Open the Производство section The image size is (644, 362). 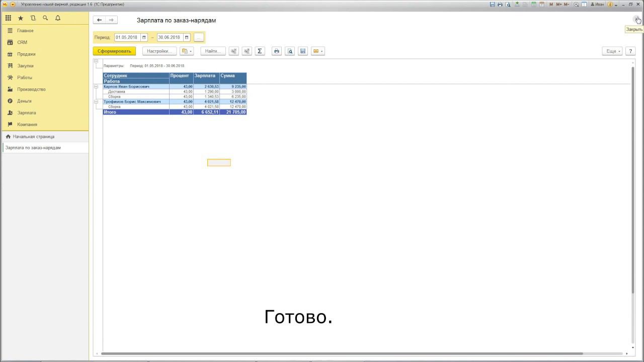45,89
